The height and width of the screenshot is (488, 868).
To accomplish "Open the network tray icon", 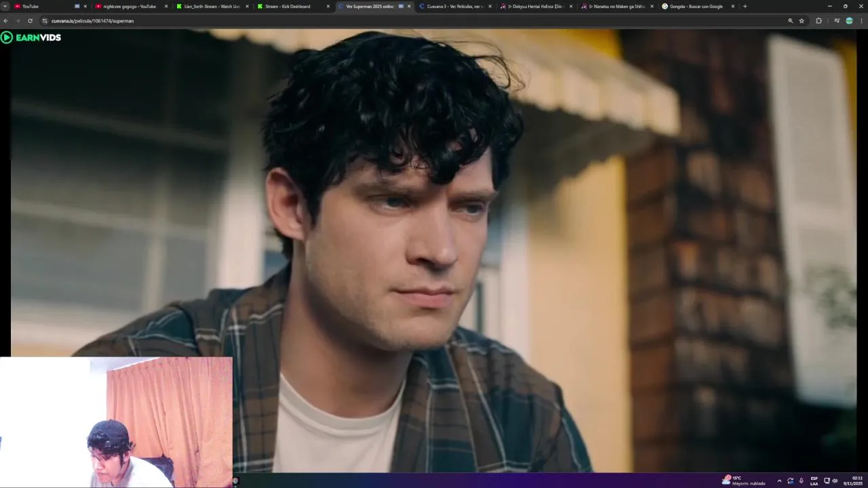I will coord(827,481).
